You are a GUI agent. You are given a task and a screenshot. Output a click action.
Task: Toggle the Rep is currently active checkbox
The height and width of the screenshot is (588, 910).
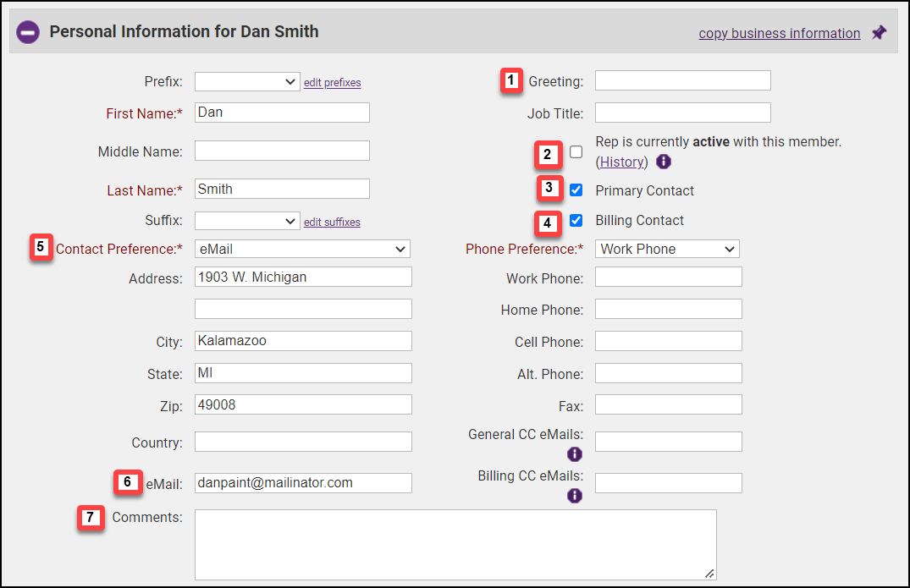pyautogui.click(x=576, y=152)
